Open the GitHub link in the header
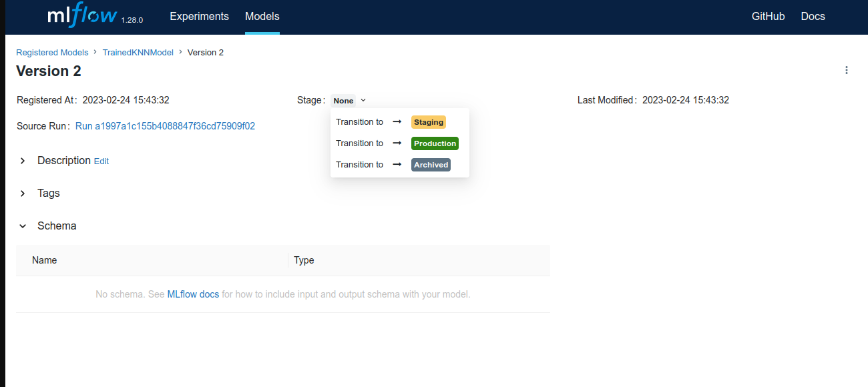The height and width of the screenshot is (387, 868). tap(768, 16)
